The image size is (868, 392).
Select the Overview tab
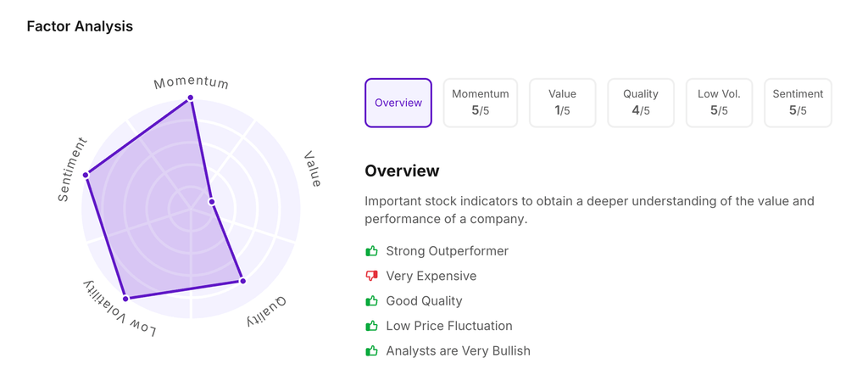[398, 103]
